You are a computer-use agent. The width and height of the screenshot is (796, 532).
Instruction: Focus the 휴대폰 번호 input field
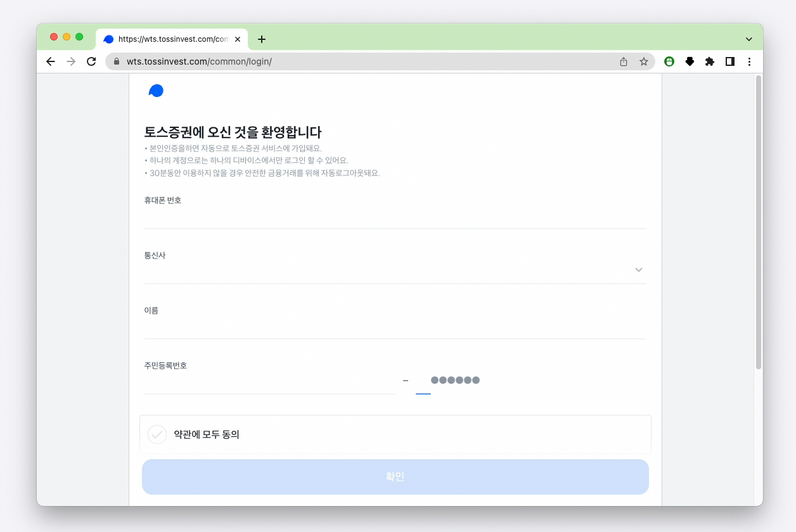tap(395, 217)
